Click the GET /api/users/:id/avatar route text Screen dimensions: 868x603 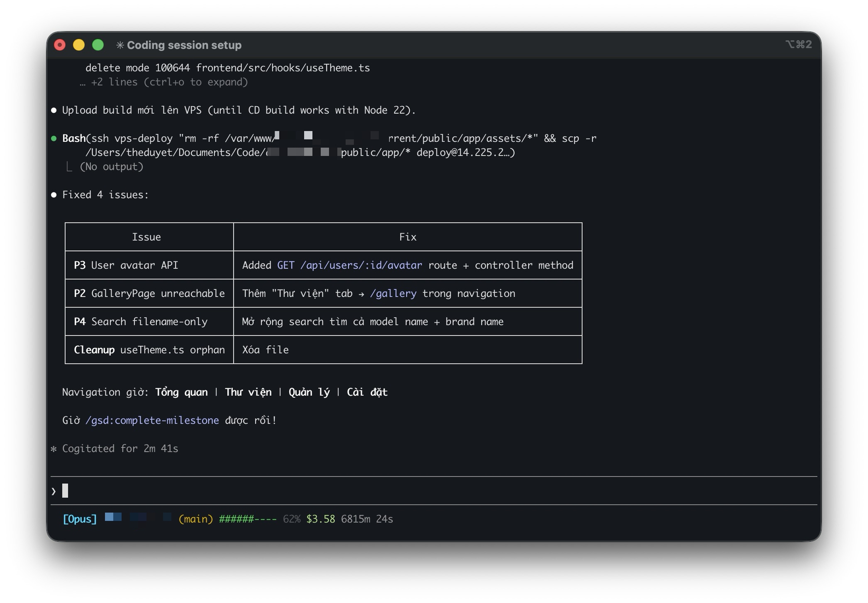[349, 265]
